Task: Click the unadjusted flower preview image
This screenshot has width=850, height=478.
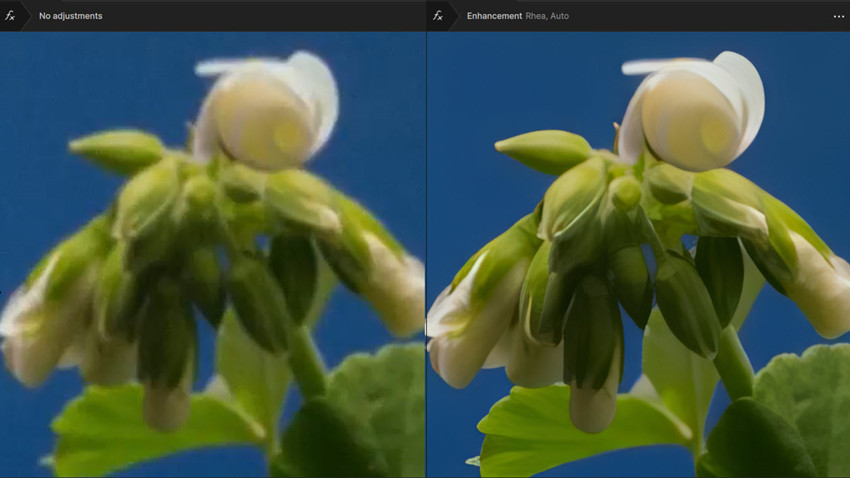Action: 212,254
